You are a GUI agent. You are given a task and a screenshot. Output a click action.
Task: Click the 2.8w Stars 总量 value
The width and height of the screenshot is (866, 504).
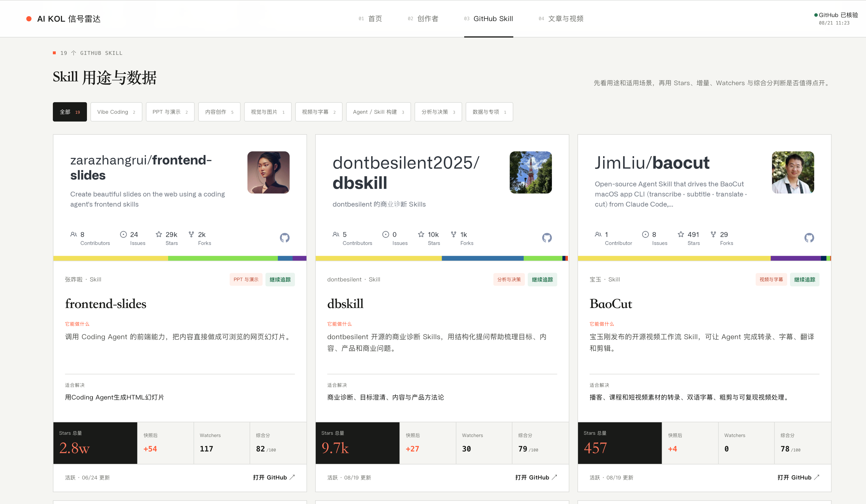(x=74, y=448)
